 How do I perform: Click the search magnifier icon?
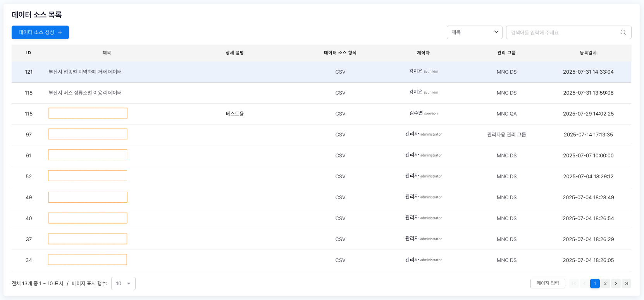point(623,33)
